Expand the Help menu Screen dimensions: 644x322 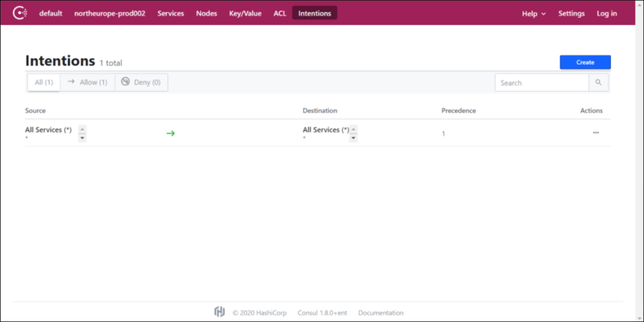click(x=534, y=14)
